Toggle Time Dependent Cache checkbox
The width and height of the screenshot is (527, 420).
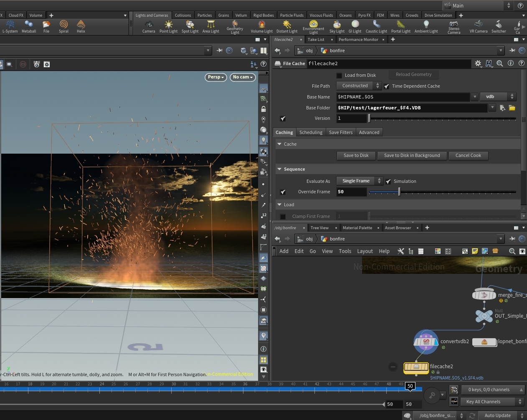tap(387, 86)
